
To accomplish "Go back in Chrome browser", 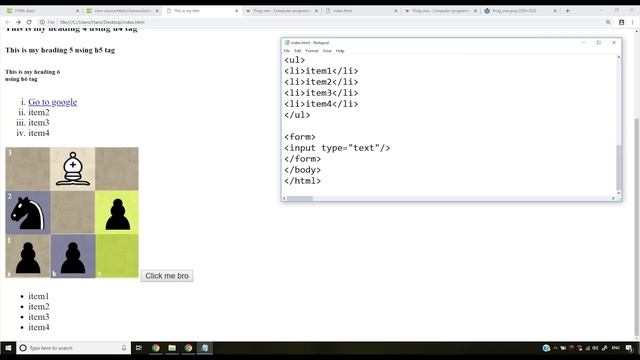I will (x=8, y=22).
